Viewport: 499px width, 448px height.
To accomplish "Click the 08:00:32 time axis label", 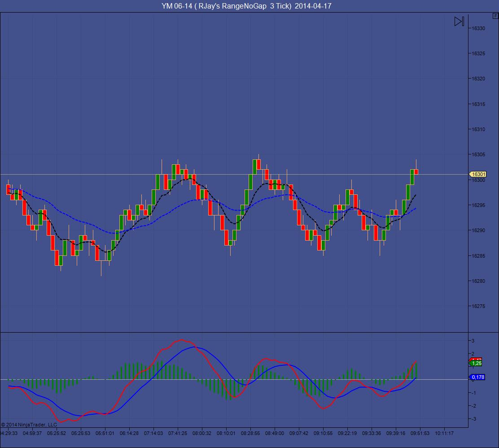I will 202,433.
